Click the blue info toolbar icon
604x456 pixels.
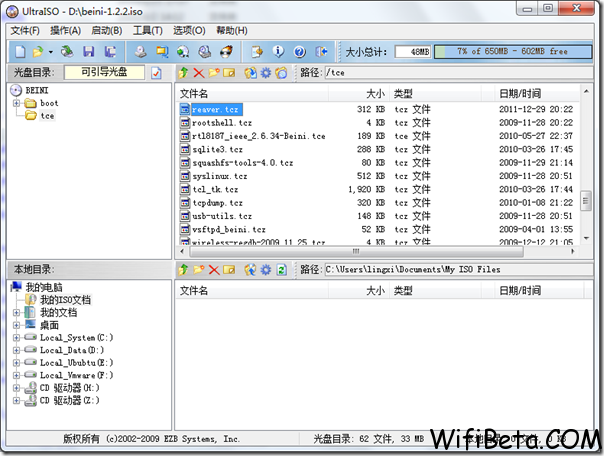278,51
